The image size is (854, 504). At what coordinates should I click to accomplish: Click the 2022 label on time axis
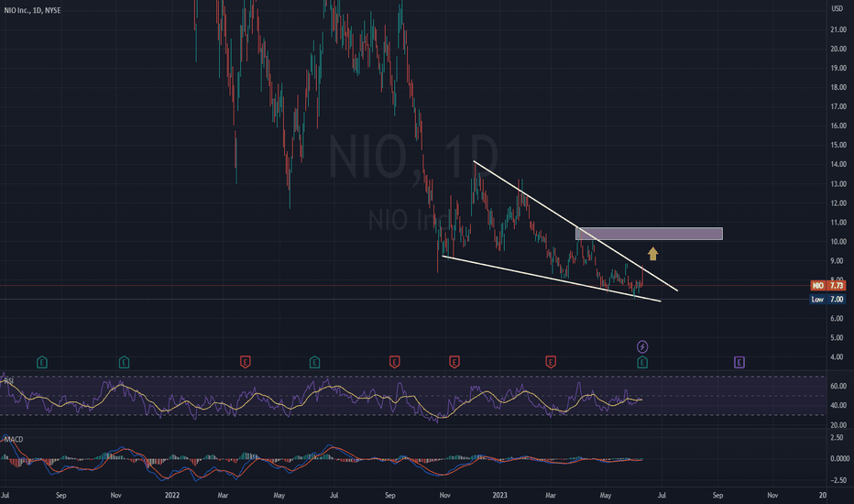click(172, 495)
